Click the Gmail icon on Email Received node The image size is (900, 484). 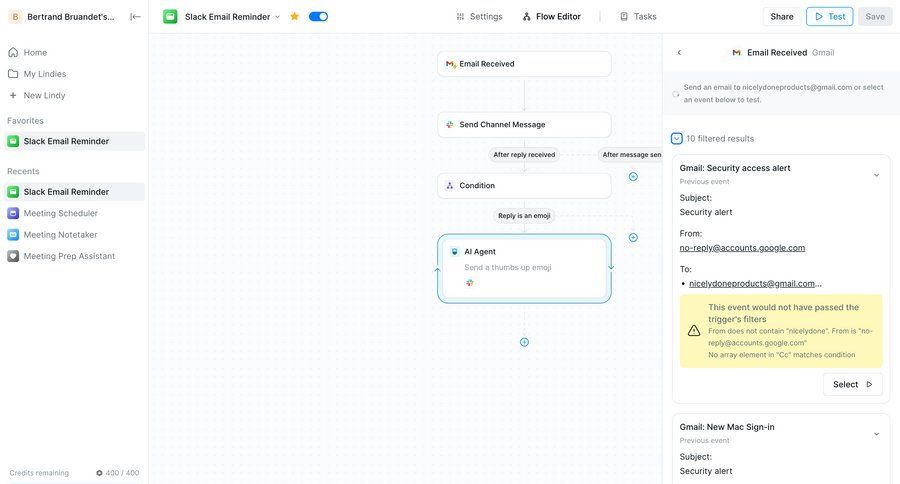coord(451,64)
